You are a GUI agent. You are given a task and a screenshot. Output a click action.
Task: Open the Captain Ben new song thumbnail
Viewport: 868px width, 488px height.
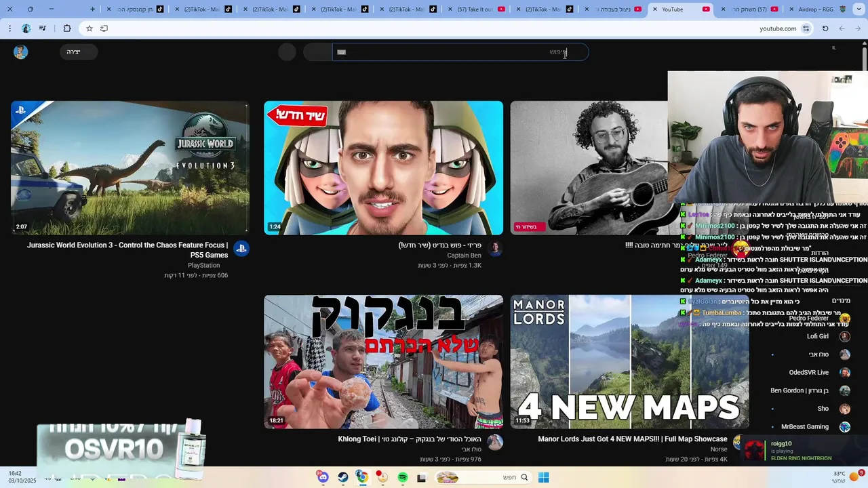click(383, 168)
